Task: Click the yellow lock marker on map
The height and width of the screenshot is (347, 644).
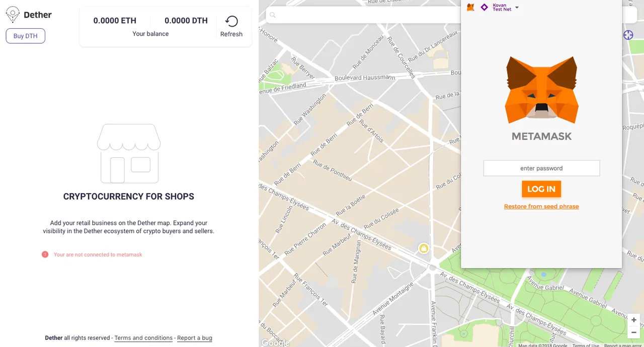Action: (424, 248)
